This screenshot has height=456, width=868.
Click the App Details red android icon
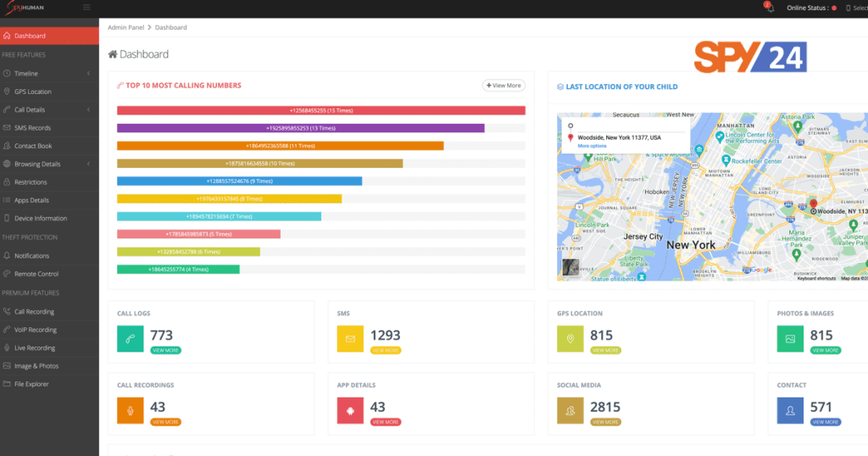pos(350,410)
